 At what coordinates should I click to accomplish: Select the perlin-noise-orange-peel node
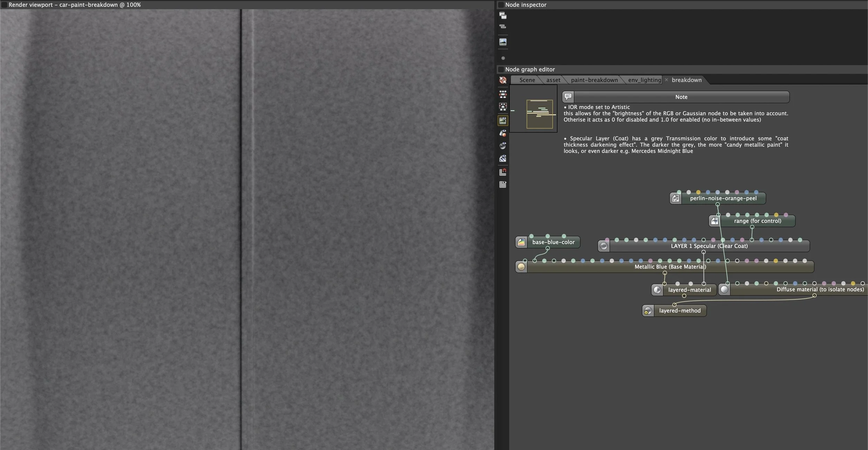(x=723, y=199)
